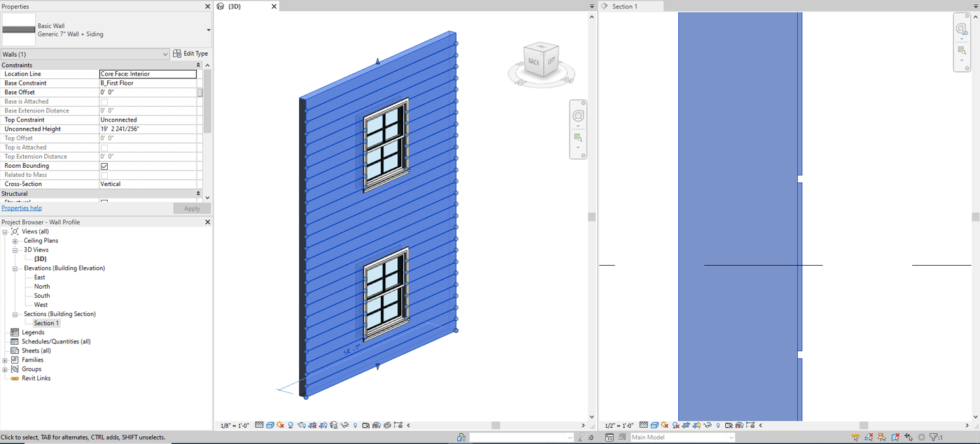Close the Project Browser panel
Image resolution: width=980 pixels, height=444 pixels.
tap(208, 222)
